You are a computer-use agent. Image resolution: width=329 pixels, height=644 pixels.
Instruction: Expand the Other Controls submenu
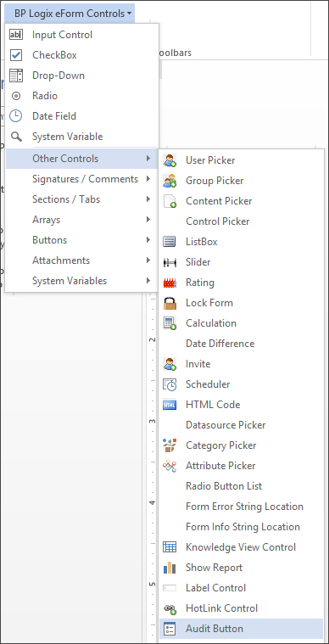tap(81, 159)
